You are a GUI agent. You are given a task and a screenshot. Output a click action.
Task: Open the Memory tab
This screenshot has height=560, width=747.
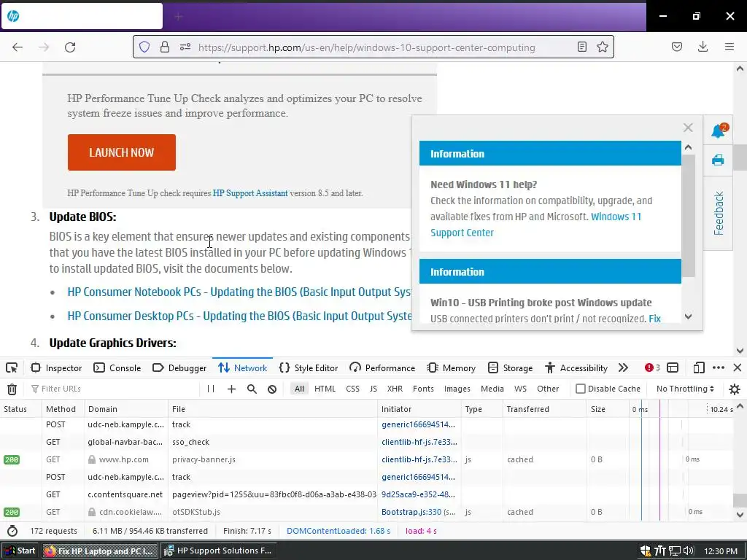451,367
